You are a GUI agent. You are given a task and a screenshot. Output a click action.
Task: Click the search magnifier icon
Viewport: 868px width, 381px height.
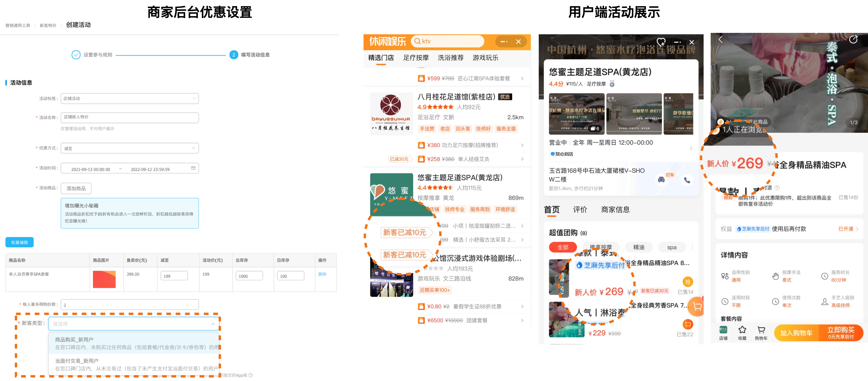[417, 41]
